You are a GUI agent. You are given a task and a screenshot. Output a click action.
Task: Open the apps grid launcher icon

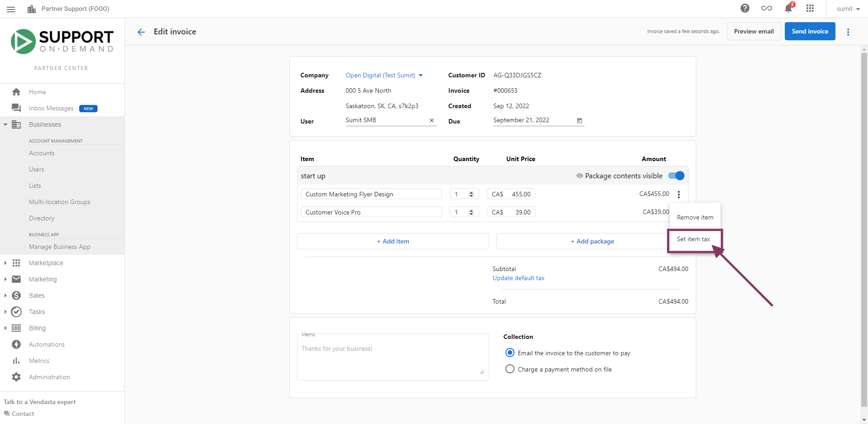[x=810, y=8]
